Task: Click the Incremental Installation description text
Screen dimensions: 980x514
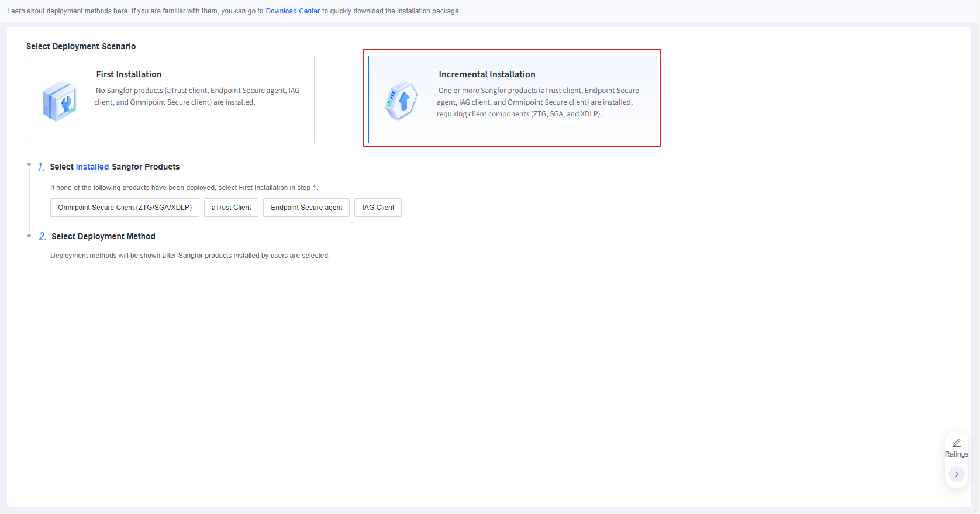Action: [538, 102]
